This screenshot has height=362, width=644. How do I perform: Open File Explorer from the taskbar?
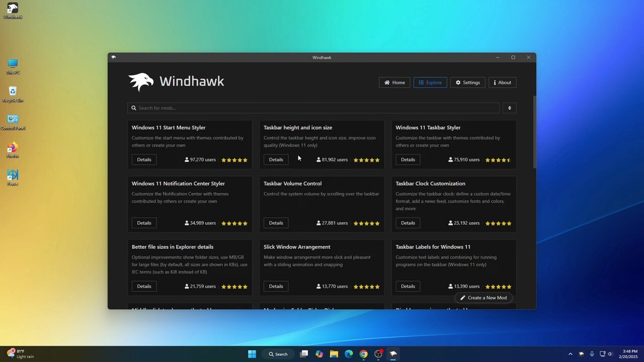pos(334,354)
